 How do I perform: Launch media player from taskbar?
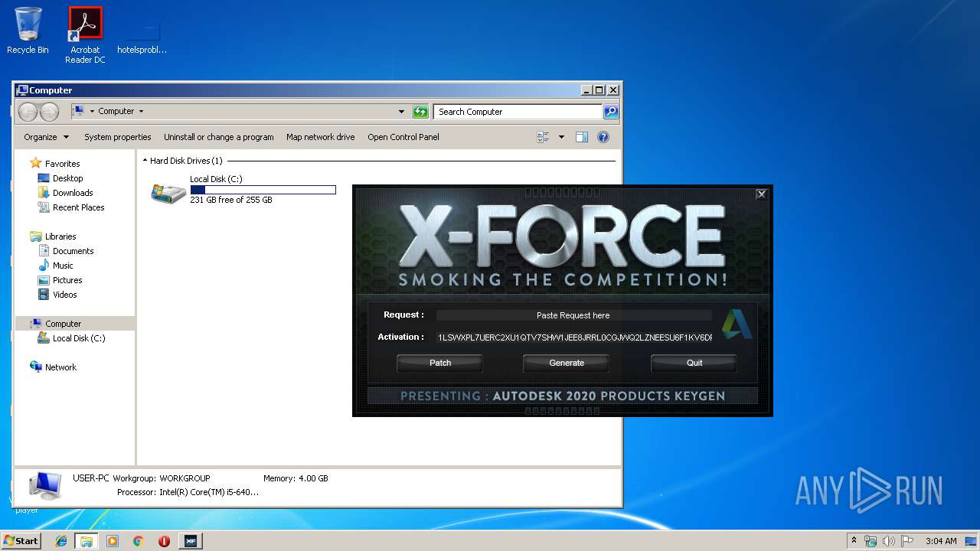(113, 541)
